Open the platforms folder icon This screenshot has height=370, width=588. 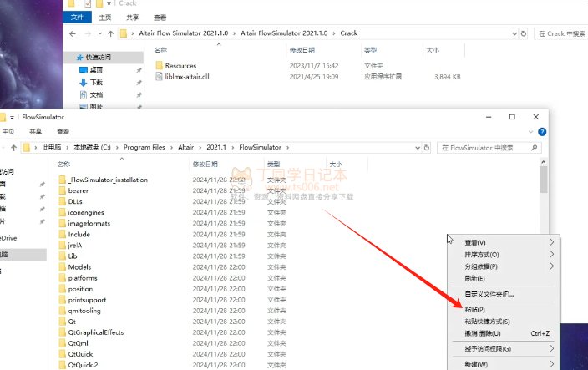coord(61,277)
